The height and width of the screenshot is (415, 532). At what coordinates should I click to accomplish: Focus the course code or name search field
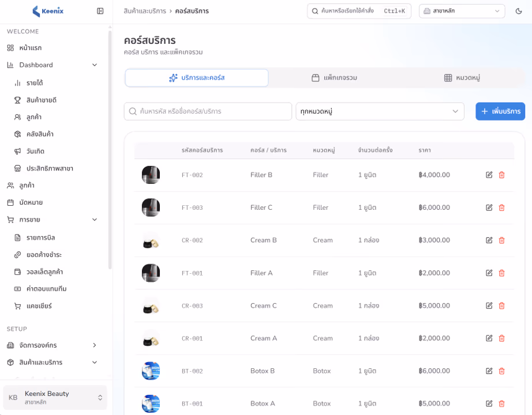(208, 111)
